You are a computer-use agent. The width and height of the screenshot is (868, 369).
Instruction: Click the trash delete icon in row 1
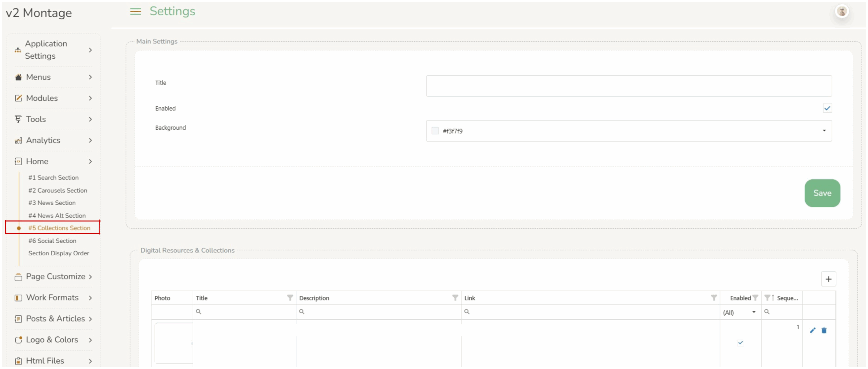pos(824,330)
